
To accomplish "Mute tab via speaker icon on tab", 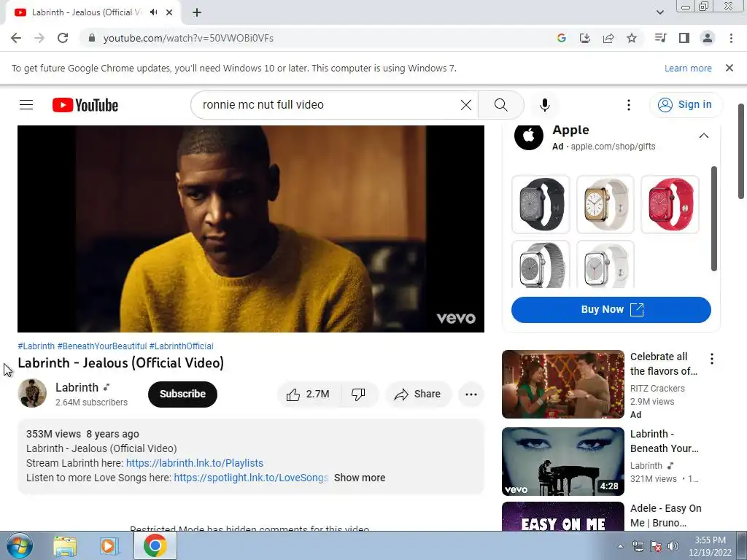I will tap(153, 12).
